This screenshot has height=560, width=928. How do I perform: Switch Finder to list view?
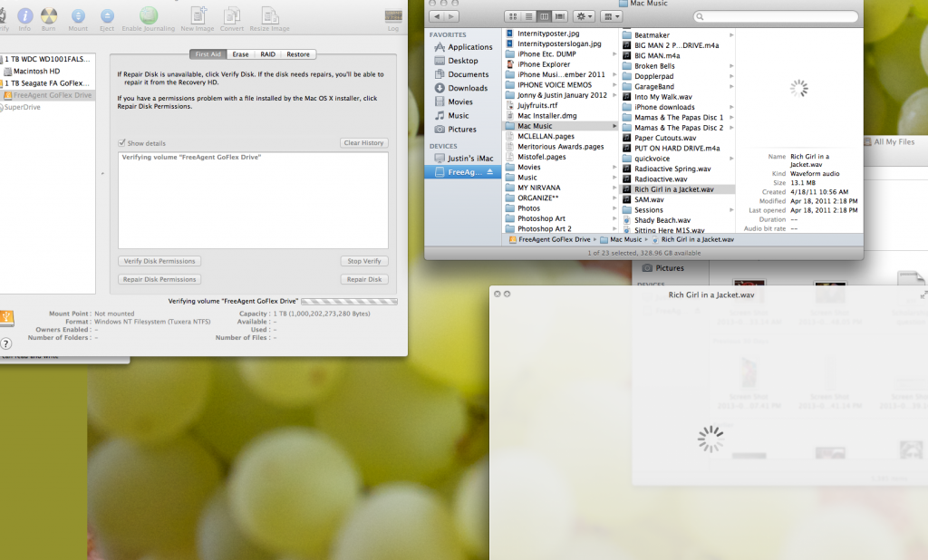point(528,16)
